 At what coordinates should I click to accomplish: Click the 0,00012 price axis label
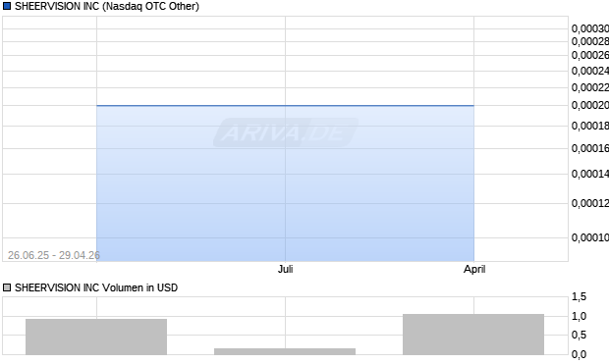(590, 203)
